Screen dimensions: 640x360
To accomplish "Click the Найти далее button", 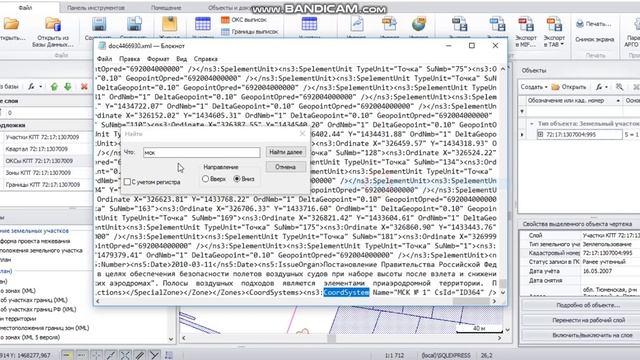I will 285,152.
